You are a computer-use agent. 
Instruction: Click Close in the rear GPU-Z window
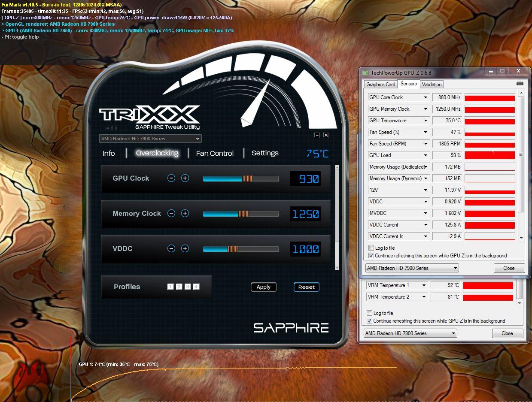pos(507,333)
